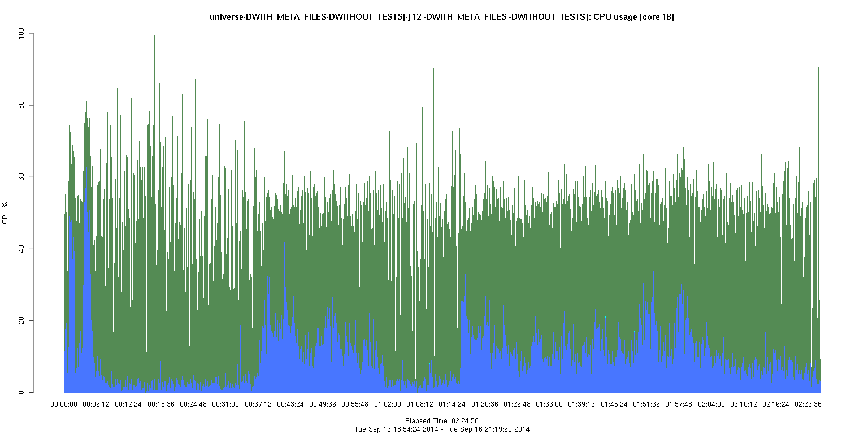Click x-axis label 02:04:00
The height and width of the screenshot is (434, 868).
pyautogui.click(x=711, y=405)
